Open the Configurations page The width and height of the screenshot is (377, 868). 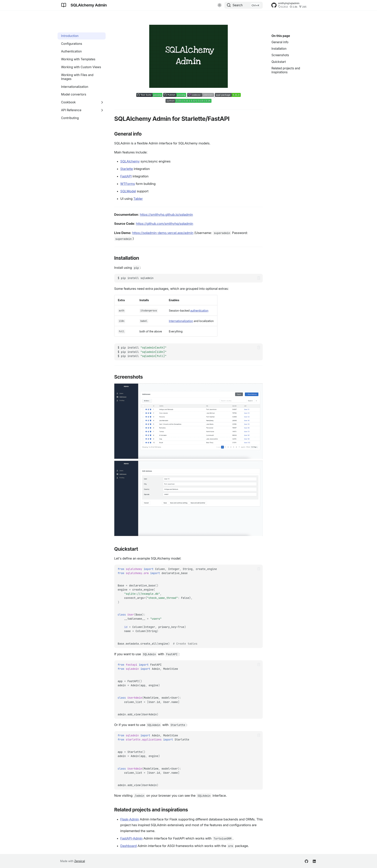tap(71, 44)
